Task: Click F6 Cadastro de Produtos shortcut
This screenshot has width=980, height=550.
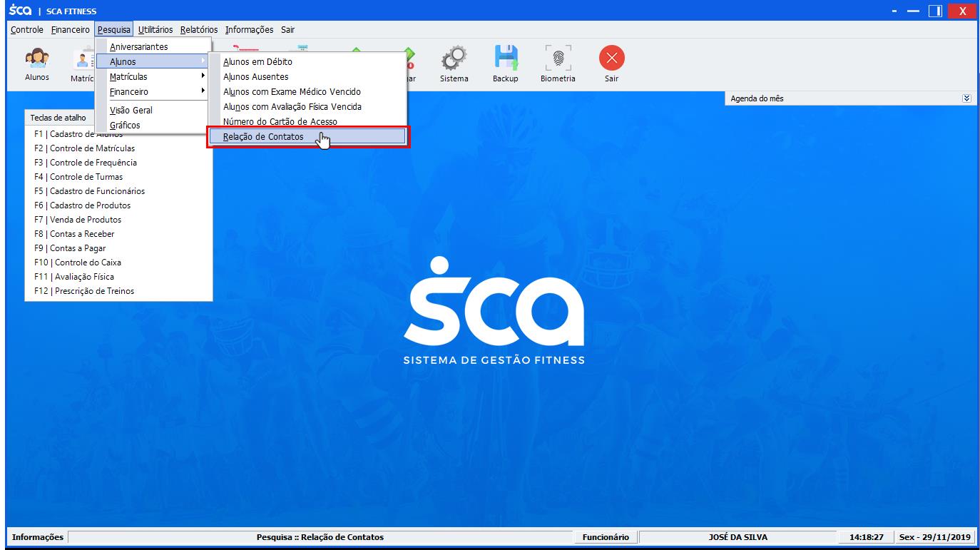Action: [x=82, y=205]
